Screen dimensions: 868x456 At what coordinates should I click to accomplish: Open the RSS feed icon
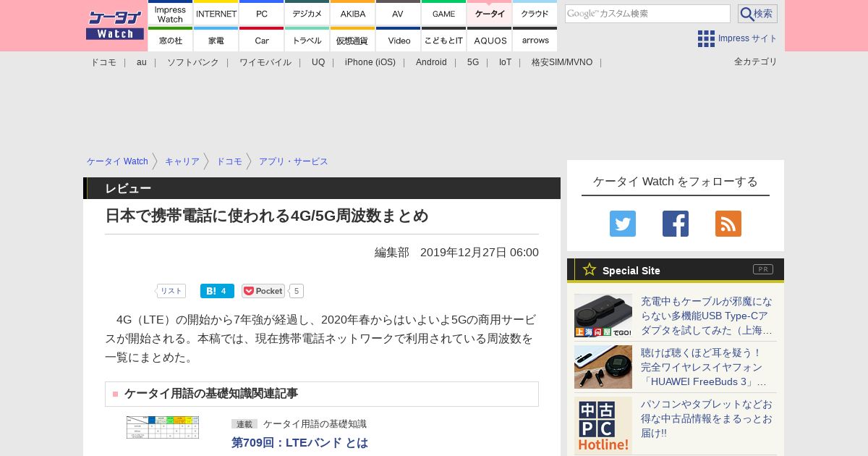728,224
